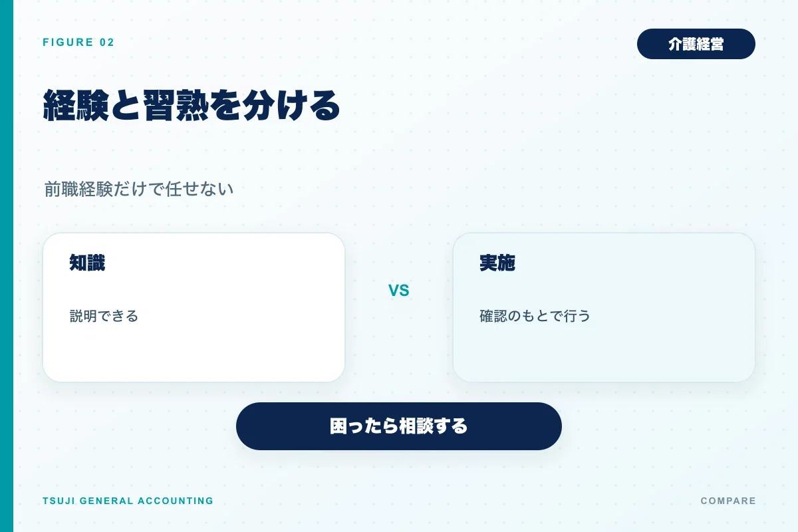Click the teal vertical accent bar
Screen dimensions: 798x532
pos(7,266)
